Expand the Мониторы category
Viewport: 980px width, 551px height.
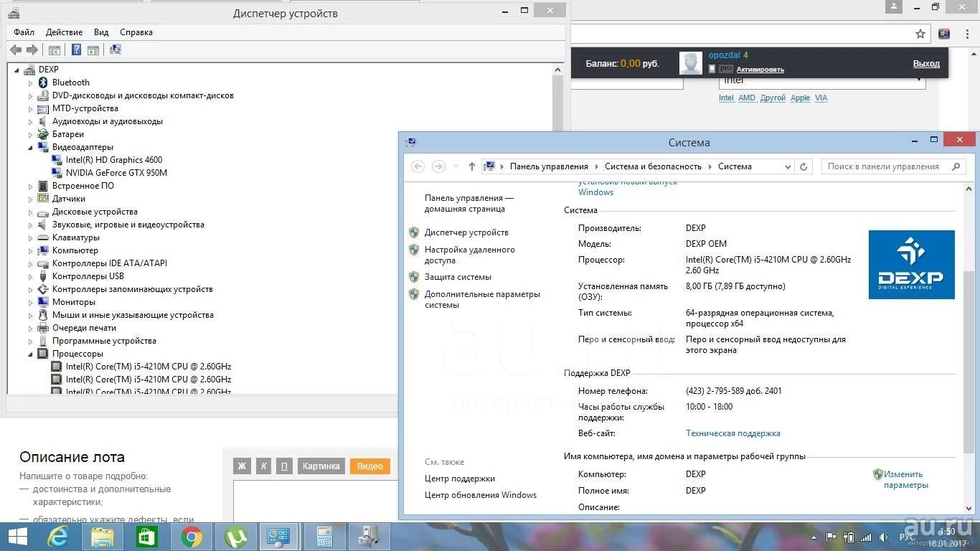[x=31, y=303]
